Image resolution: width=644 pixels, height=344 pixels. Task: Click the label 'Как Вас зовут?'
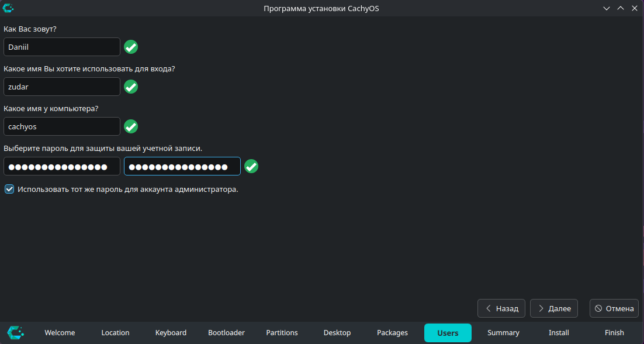[x=30, y=29]
